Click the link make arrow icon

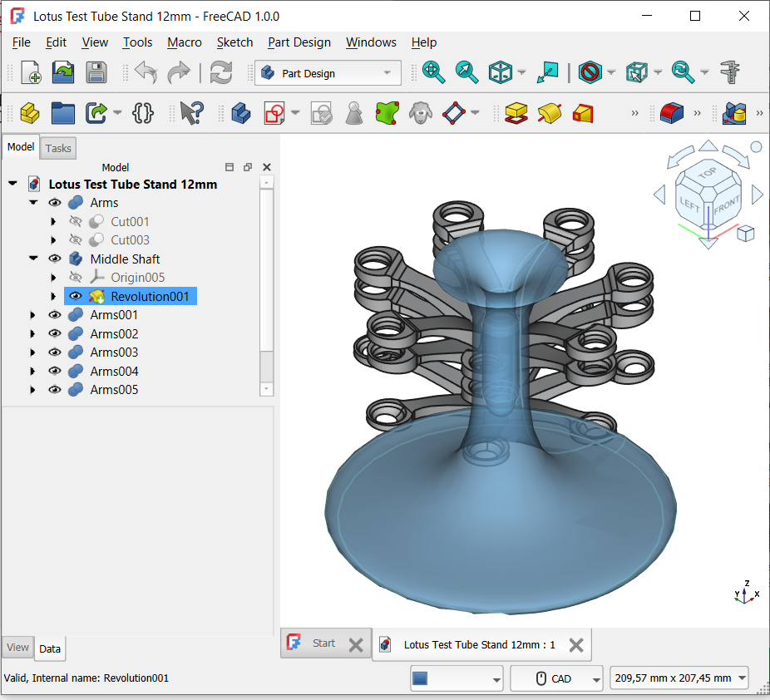click(x=96, y=113)
